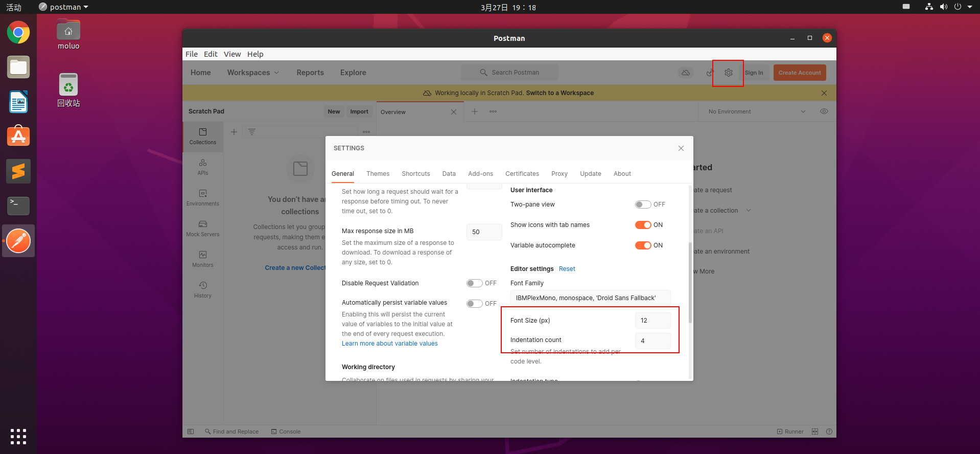Open Collections in the Postman sidebar
The width and height of the screenshot is (980, 454).
(203, 137)
